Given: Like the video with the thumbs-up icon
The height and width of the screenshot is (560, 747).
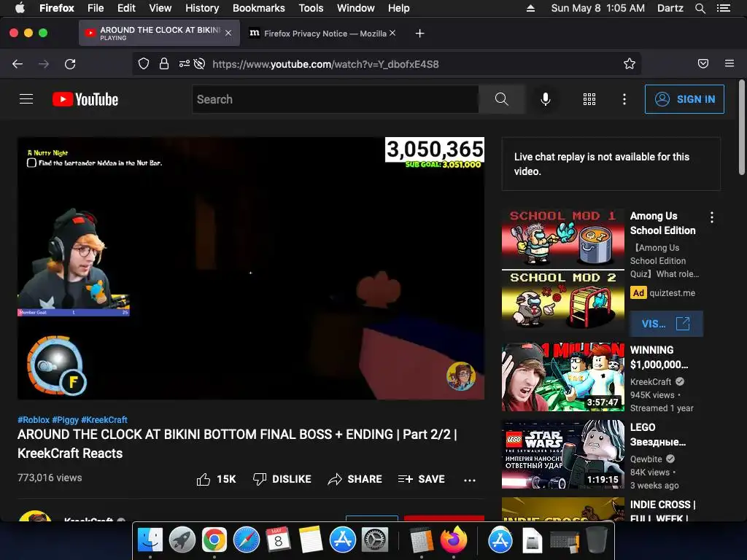Looking at the screenshot, I should pos(204,479).
